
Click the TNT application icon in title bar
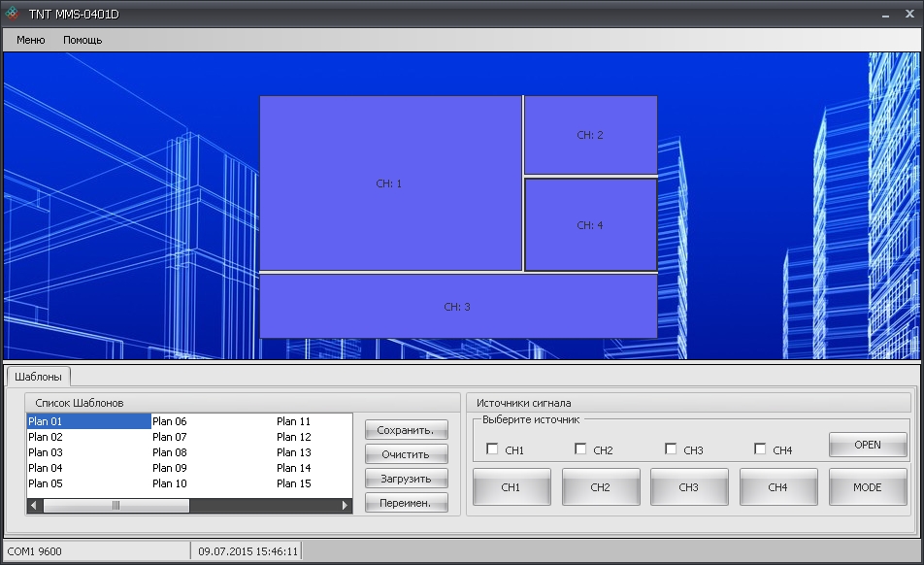[12, 14]
